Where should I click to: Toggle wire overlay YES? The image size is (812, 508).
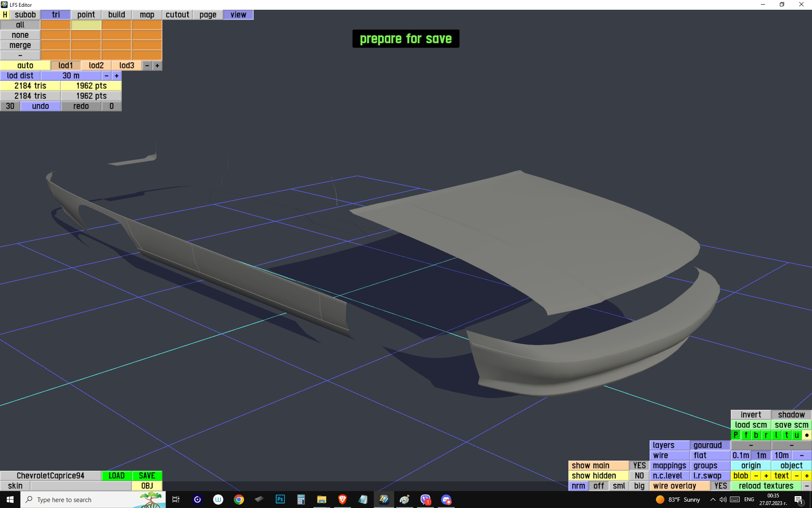[720, 486]
